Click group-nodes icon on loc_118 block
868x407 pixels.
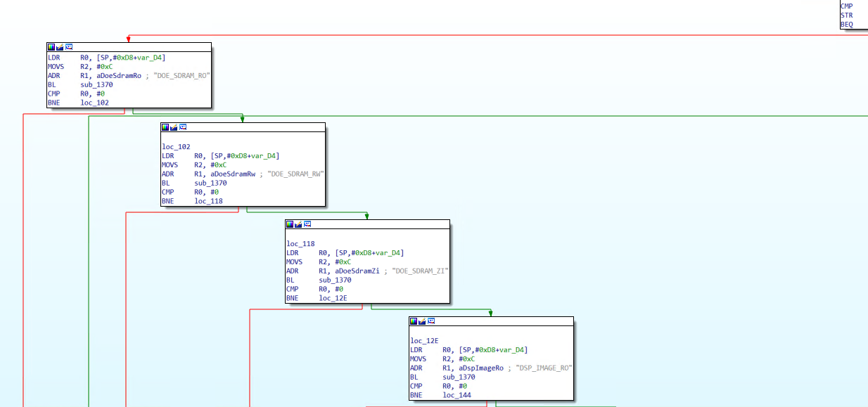308,224
